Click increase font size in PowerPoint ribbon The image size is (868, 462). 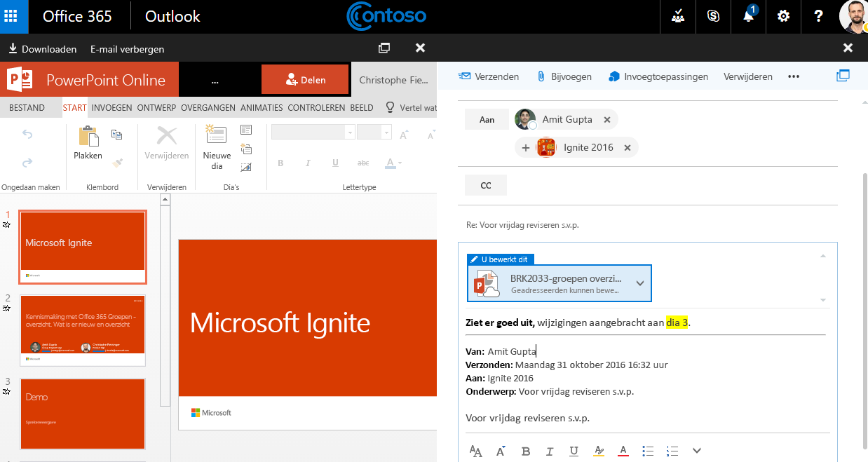pyautogui.click(x=404, y=134)
